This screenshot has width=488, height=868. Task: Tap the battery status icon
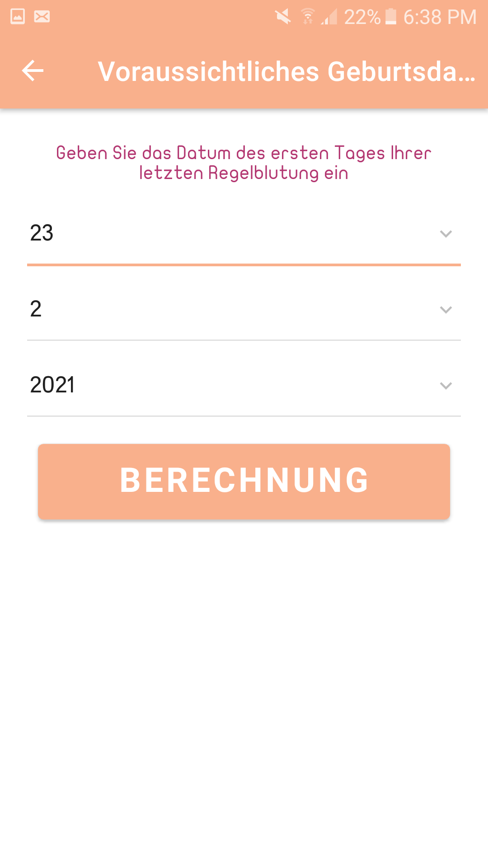tap(391, 17)
